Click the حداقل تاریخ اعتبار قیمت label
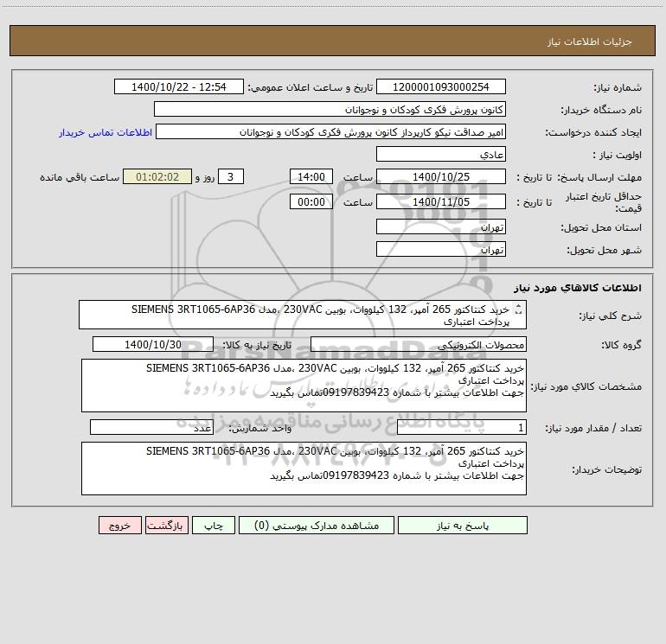The width and height of the screenshot is (666, 644). (x=604, y=202)
